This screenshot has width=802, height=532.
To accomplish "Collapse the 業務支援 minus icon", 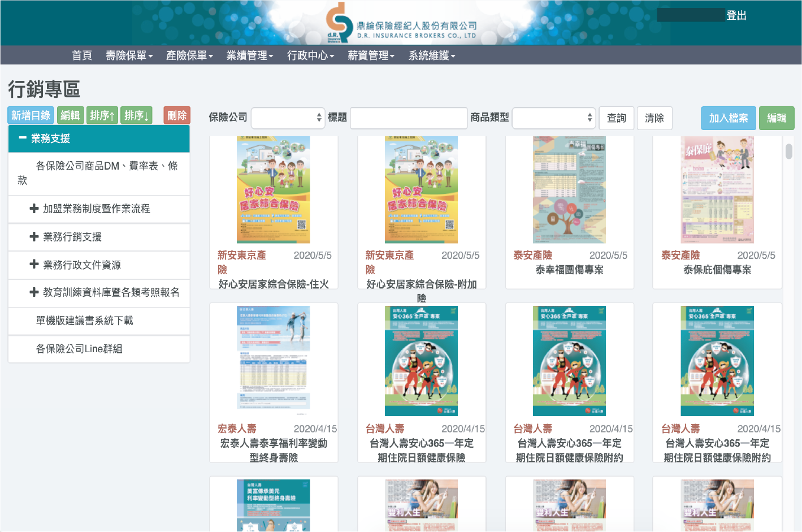I will (x=23, y=138).
